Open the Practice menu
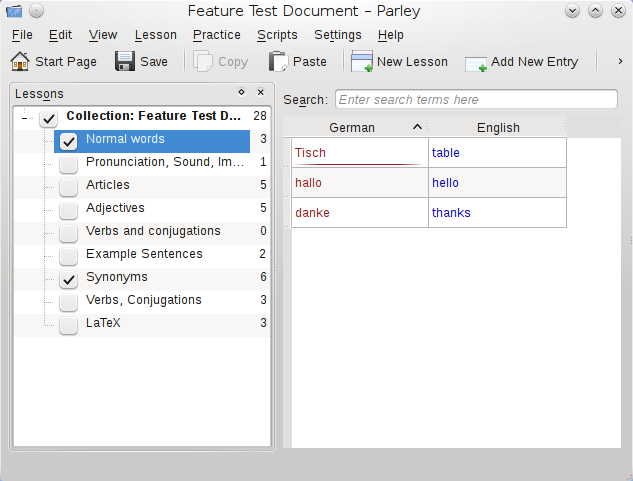The height and width of the screenshot is (481, 633). [x=216, y=35]
